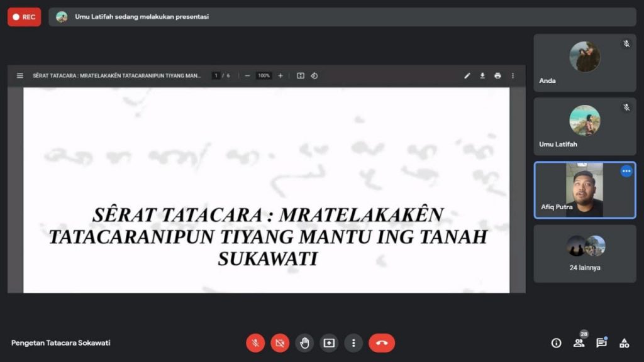
Task: Click the 100% zoom level field
Action: (x=264, y=75)
